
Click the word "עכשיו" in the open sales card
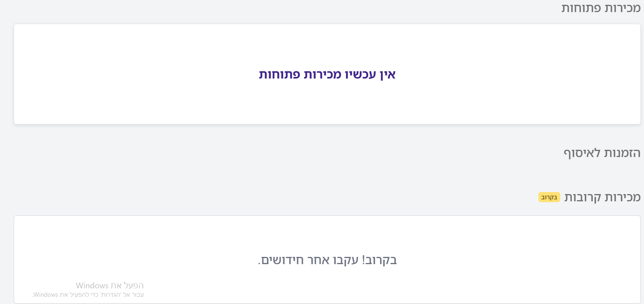click(360, 74)
